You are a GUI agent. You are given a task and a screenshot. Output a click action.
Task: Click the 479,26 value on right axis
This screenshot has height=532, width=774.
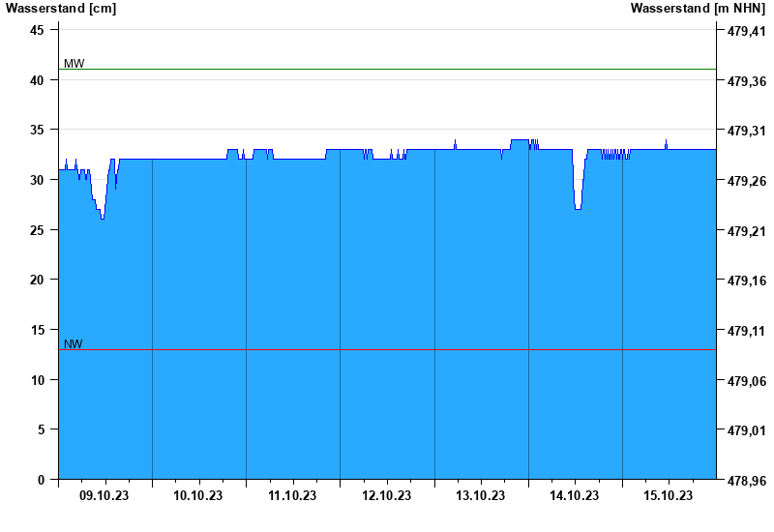pos(747,181)
